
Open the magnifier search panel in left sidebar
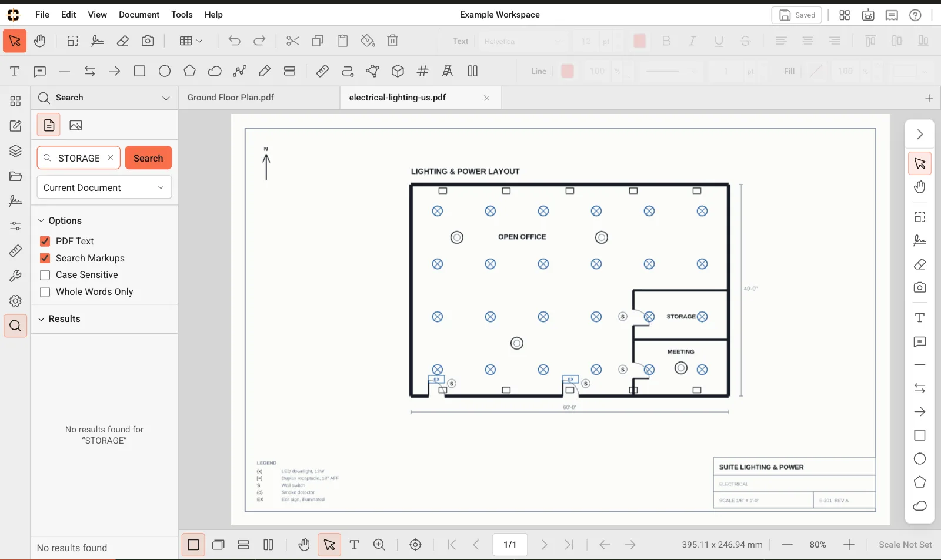(x=15, y=326)
